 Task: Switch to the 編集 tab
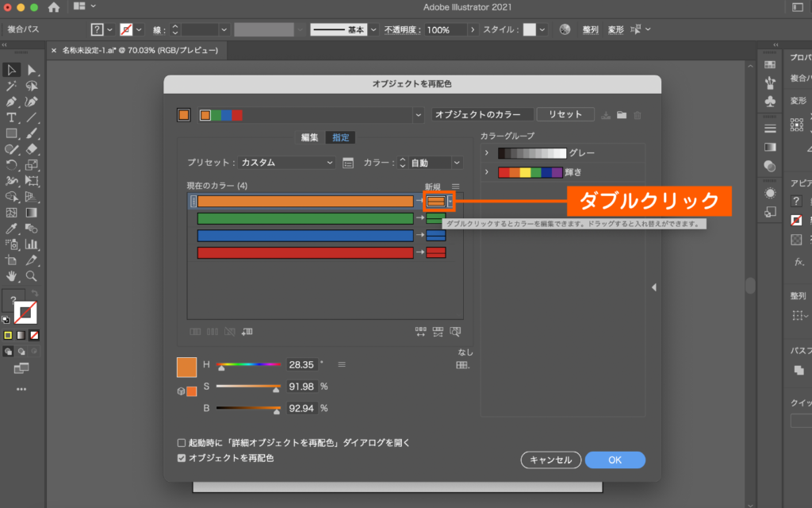pos(308,137)
